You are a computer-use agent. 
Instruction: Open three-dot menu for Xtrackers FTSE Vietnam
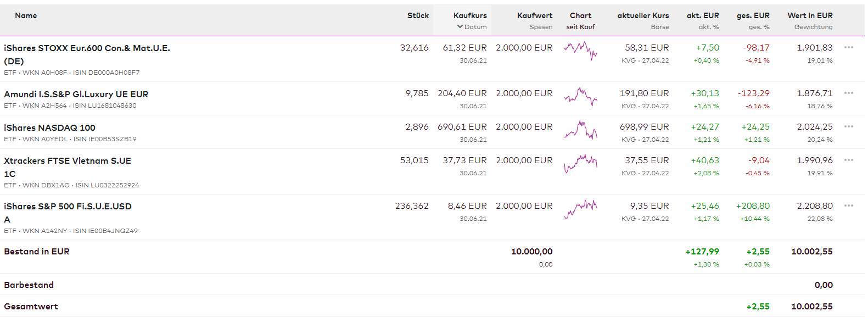[x=848, y=160]
